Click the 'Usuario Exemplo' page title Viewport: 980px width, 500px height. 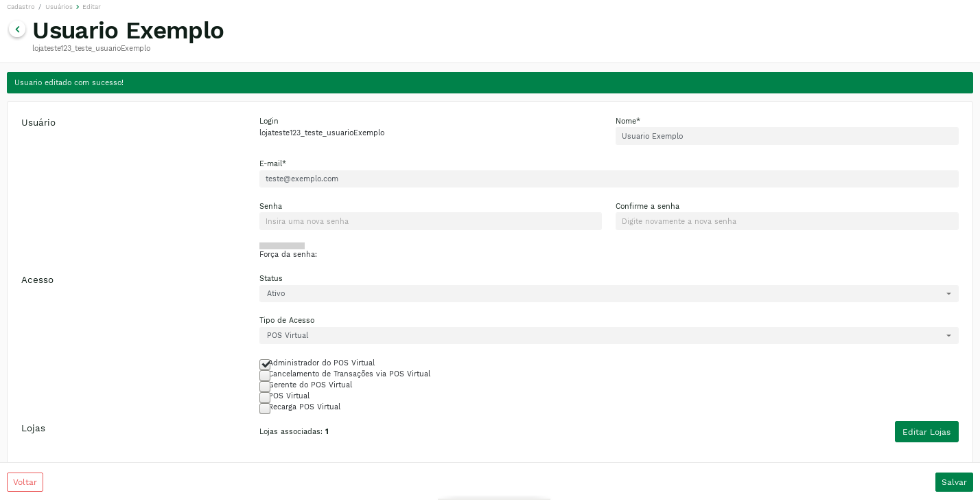pos(128,30)
